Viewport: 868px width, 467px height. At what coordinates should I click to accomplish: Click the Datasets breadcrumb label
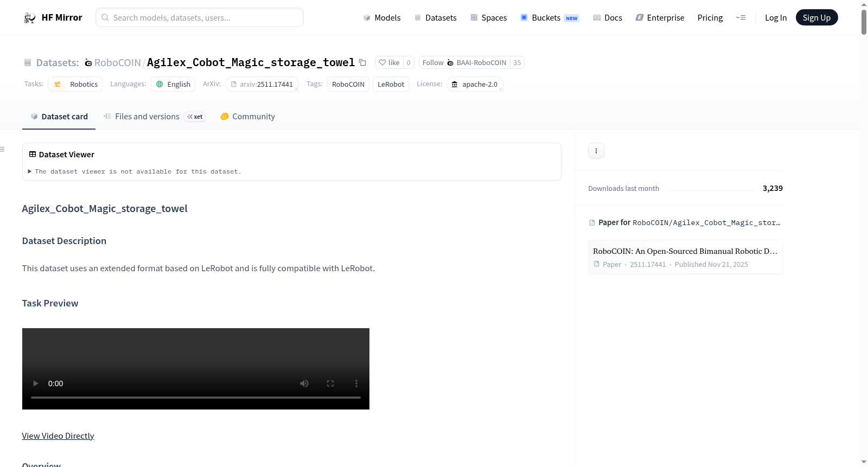click(58, 63)
